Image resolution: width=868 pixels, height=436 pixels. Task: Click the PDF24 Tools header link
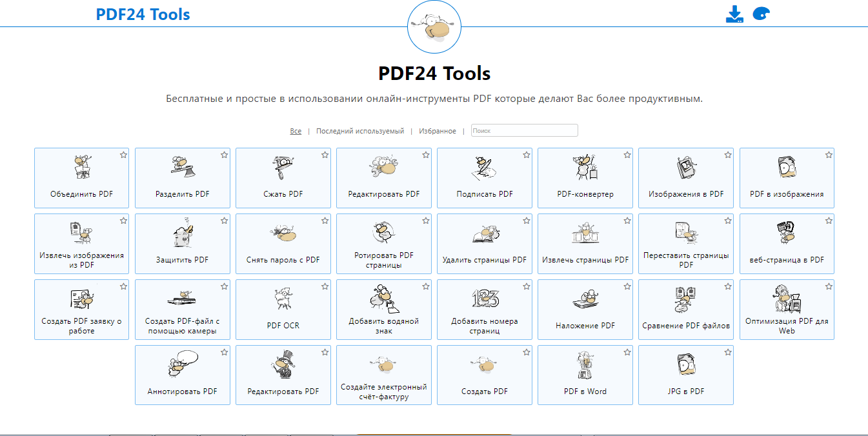143,14
